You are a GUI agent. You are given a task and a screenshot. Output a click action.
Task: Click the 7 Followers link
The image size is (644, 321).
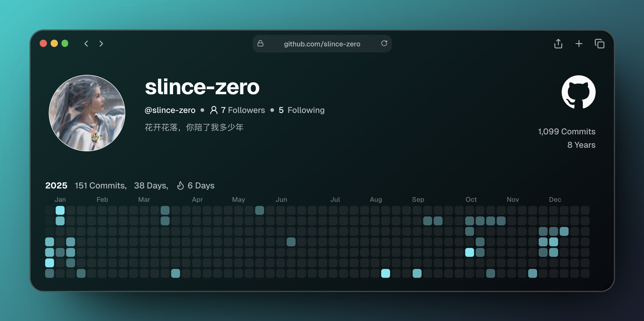(x=243, y=110)
